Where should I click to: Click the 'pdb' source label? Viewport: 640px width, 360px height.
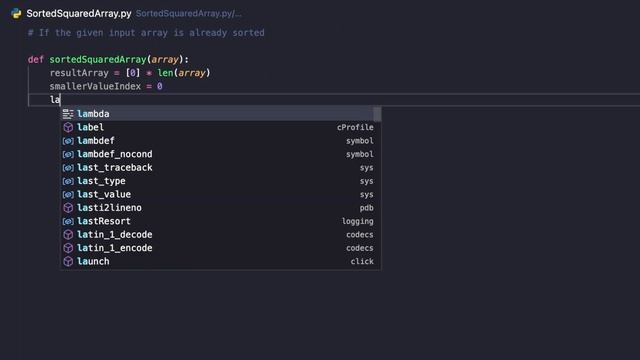coord(367,208)
